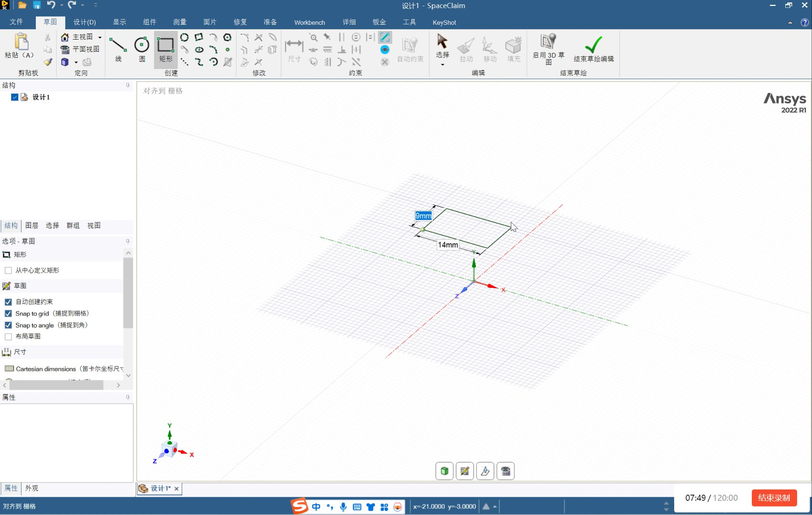The image size is (812, 515).
Task: Click the Sogou input method S icon
Action: pyautogui.click(x=300, y=506)
